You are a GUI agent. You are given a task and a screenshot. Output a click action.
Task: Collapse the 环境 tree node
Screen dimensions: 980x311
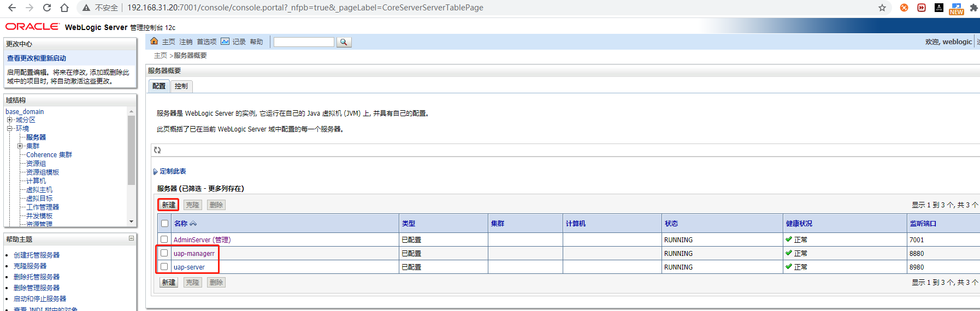pyautogui.click(x=9, y=129)
